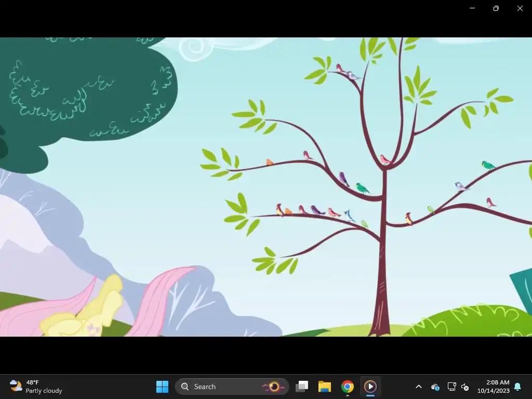The height and width of the screenshot is (399, 532).
Task: Open the OneDrive tray icon
Action: [435, 387]
